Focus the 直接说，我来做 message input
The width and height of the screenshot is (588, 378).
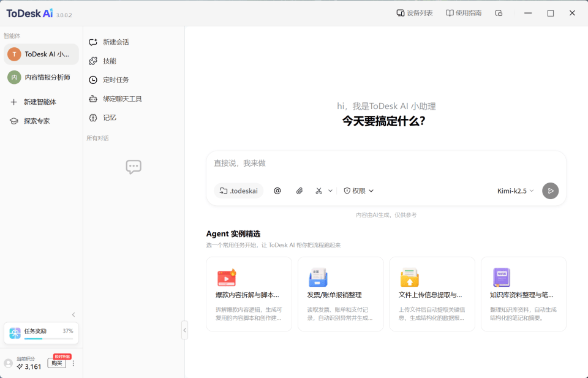click(386, 164)
